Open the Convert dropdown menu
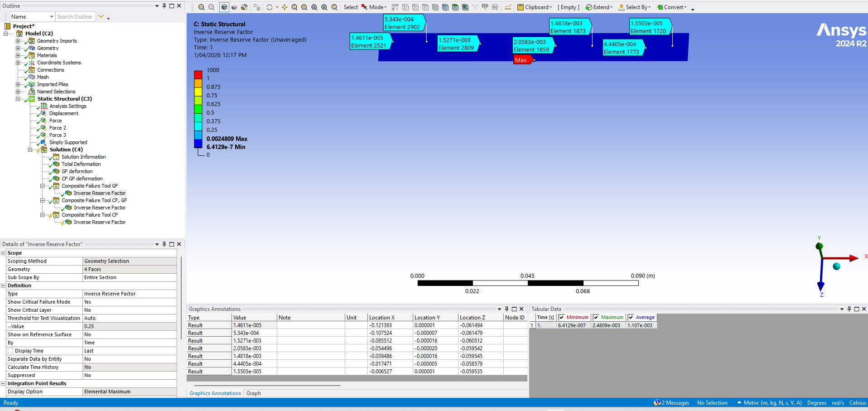 [x=672, y=7]
